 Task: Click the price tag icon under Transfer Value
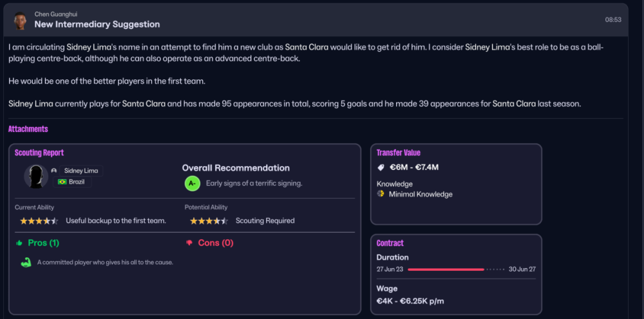coord(381,168)
